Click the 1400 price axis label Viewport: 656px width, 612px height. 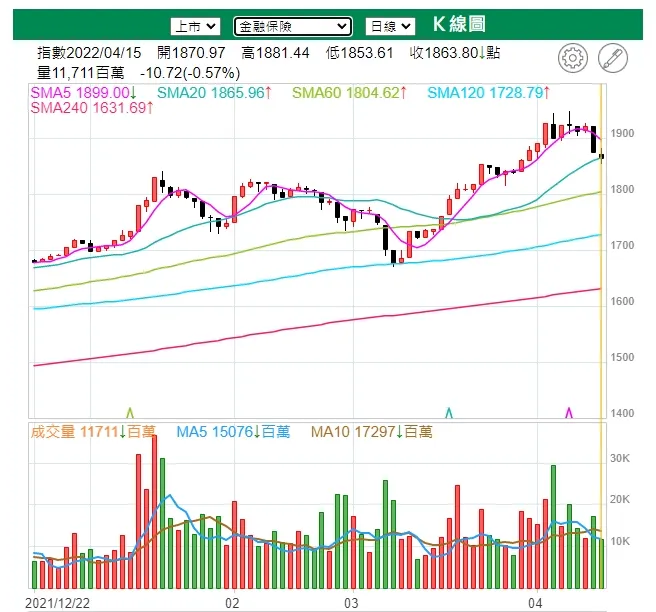(x=622, y=413)
